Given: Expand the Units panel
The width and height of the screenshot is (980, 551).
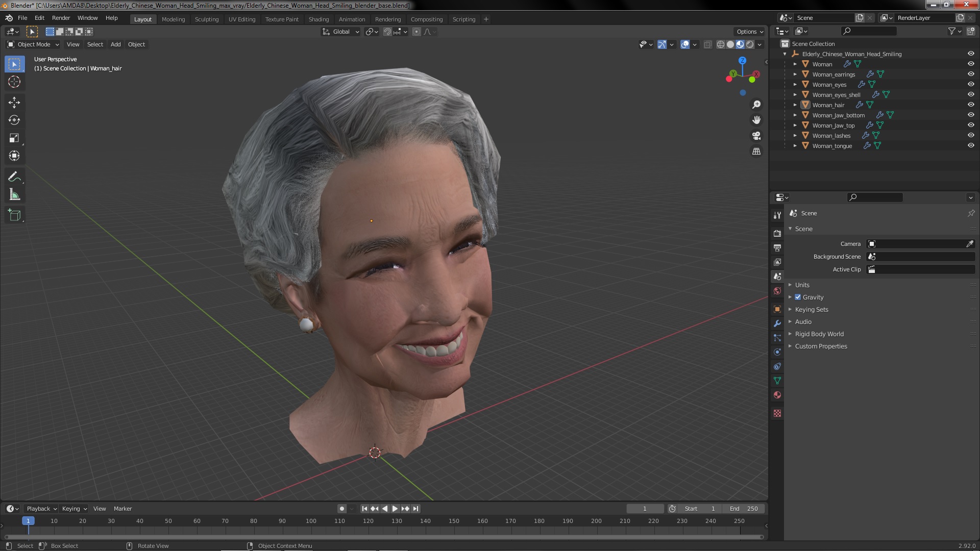Looking at the screenshot, I should click(x=802, y=285).
